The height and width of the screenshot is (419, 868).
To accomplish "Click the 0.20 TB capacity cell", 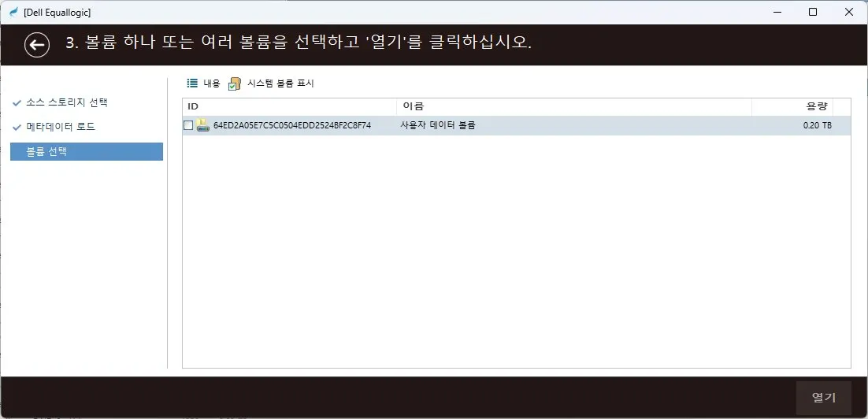I will [817, 126].
